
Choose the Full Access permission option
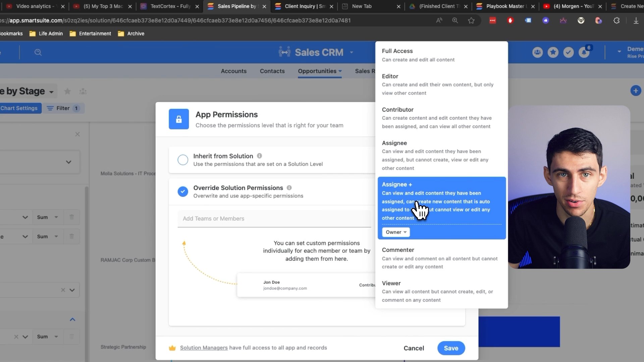(x=439, y=55)
